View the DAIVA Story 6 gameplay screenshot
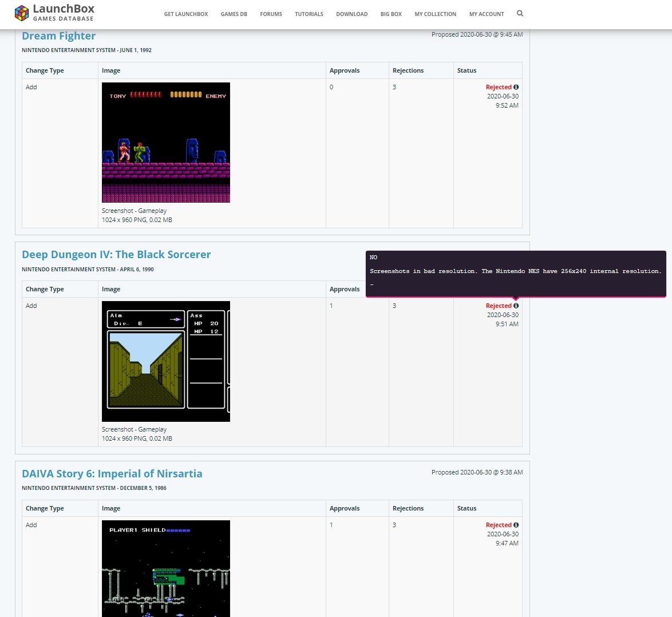 point(166,568)
